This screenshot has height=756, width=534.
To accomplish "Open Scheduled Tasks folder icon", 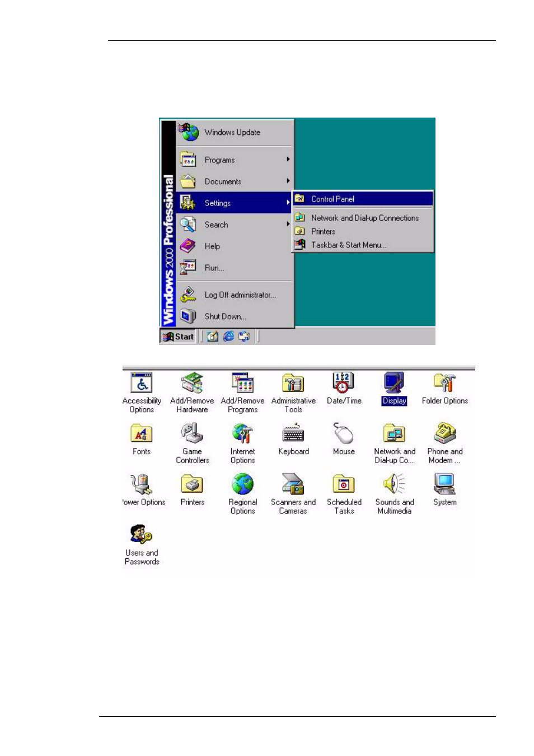I will coord(344,484).
